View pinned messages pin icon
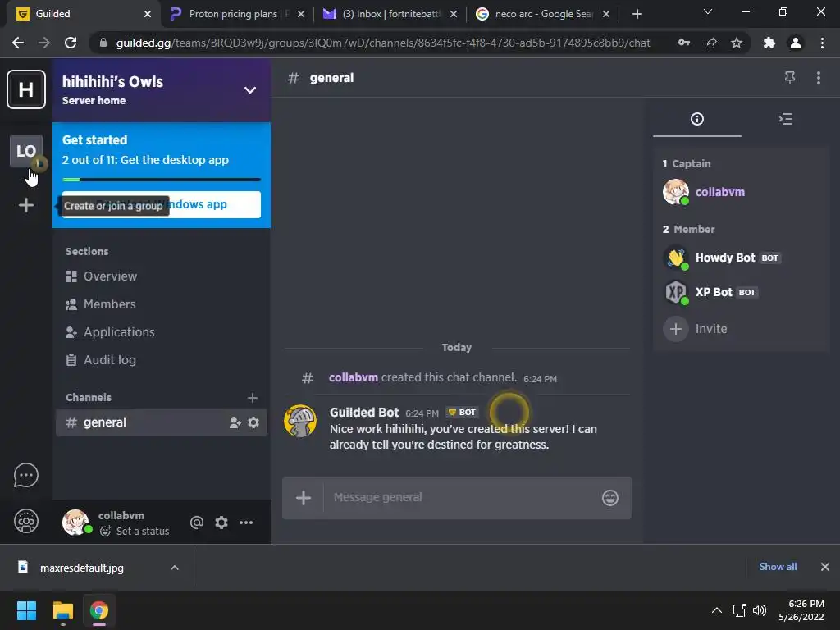The height and width of the screenshot is (630, 840). [x=790, y=78]
